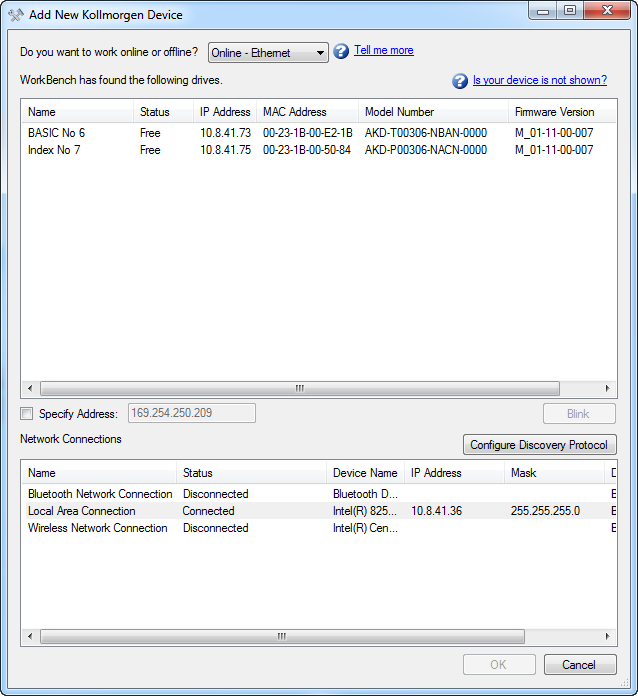Click the Mask column header
The height and width of the screenshot is (696, 638).
(x=555, y=473)
